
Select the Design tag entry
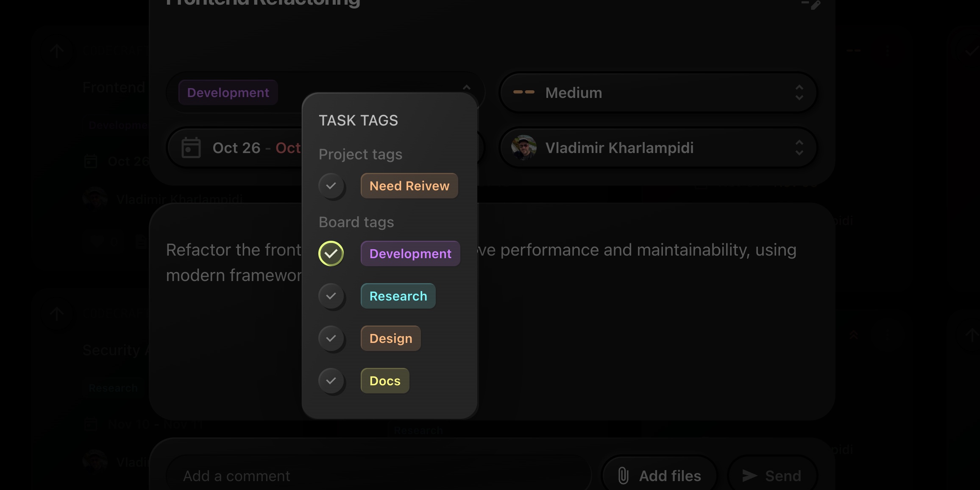click(390, 338)
